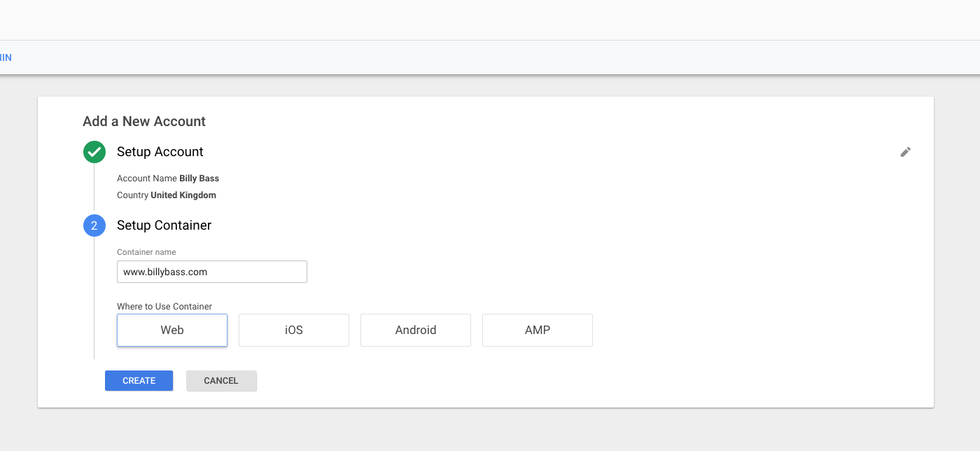Open the partially visible ADMIN tab
This screenshot has height=451, width=980.
6,57
